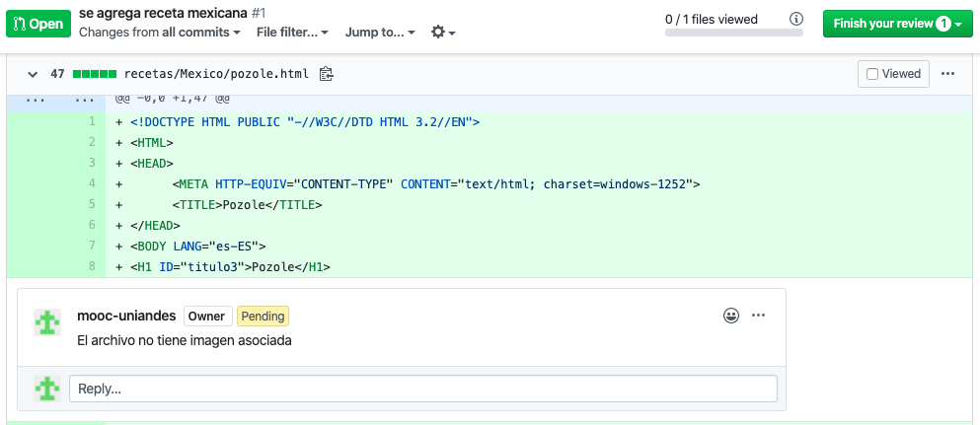980x425 pixels.
Task: Click Finish your review button
Action: [x=898, y=24]
